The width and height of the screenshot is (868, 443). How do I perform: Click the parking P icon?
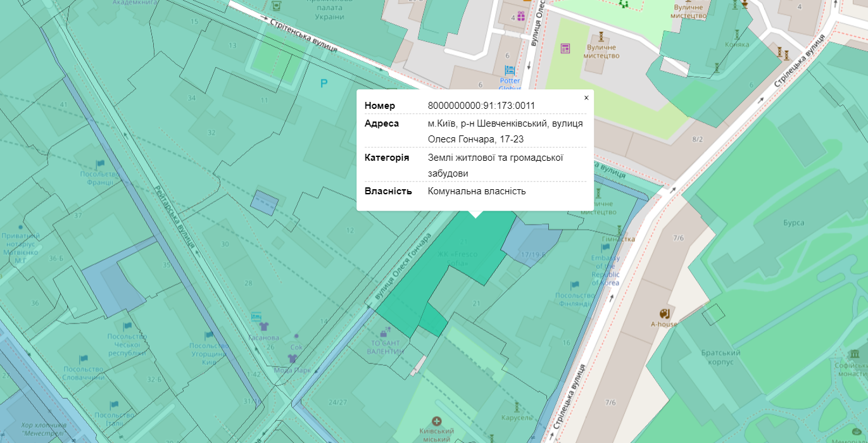coord(324,83)
